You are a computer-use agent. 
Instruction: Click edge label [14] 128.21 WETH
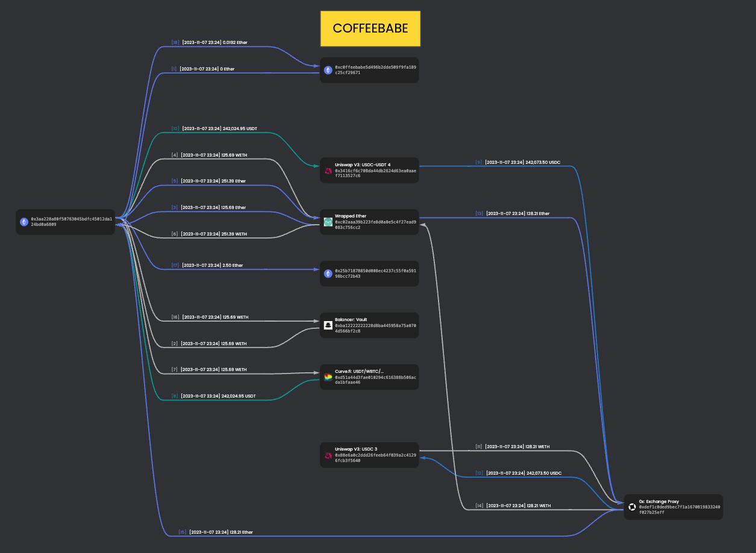(513, 505)
